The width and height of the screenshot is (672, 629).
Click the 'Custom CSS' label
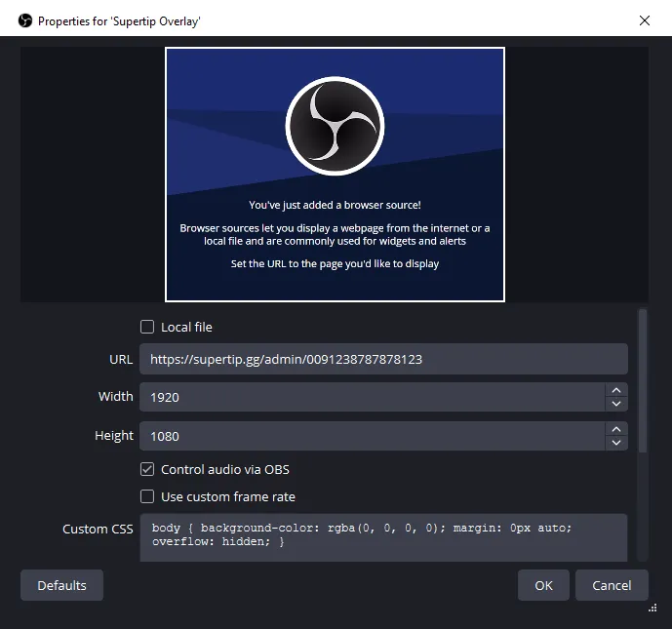click(x=98, y=530)
